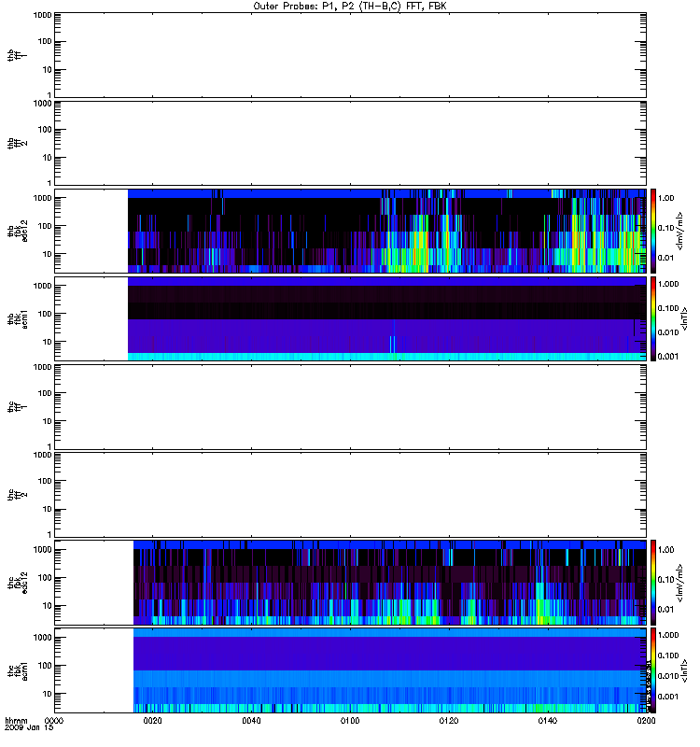
Task: Click the thb fbk edc12 color bar
Action: click(653, 231)
